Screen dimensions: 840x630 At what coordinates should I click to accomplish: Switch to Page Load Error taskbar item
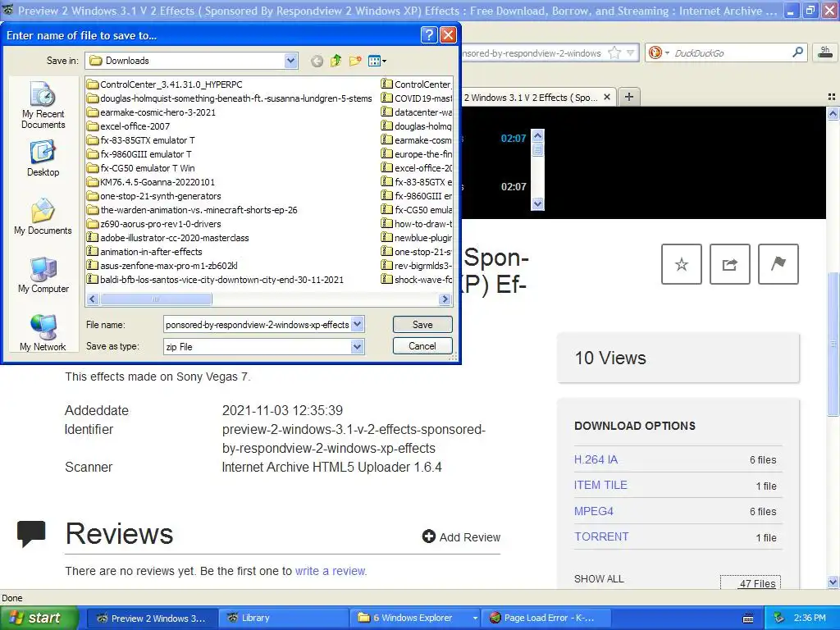(x=544, y=619)
